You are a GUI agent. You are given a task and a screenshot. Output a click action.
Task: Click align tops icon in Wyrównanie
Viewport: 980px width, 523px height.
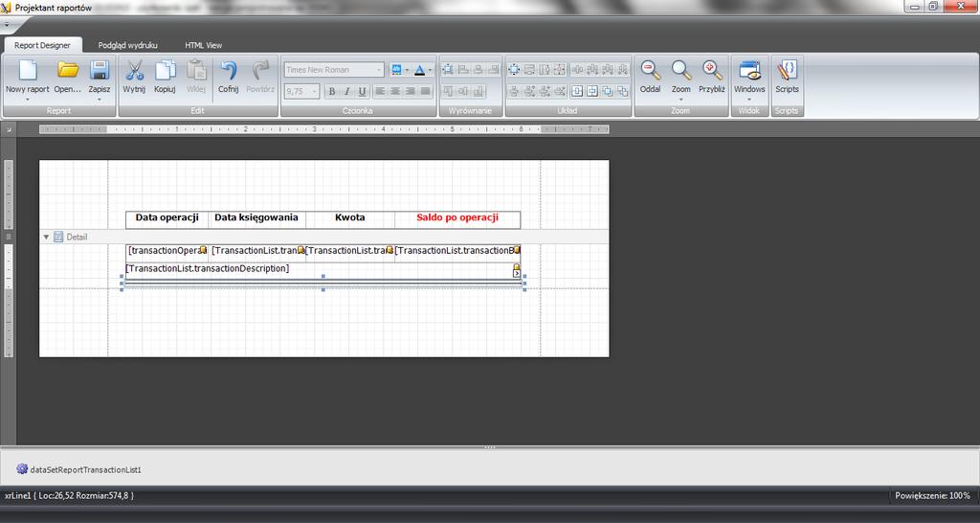point(448,91)
